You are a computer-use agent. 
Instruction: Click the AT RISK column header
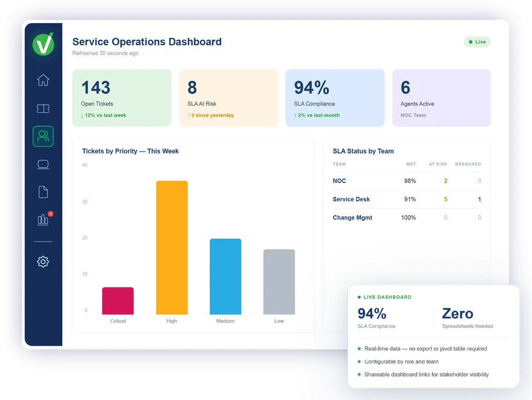pyautogui.click(x=438, y=164)
